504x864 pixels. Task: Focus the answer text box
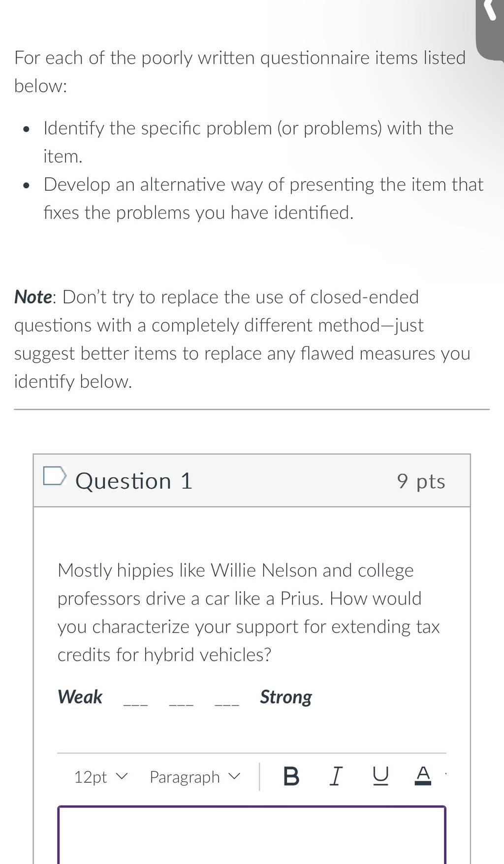pyautogui.click(x=252, y=835)
